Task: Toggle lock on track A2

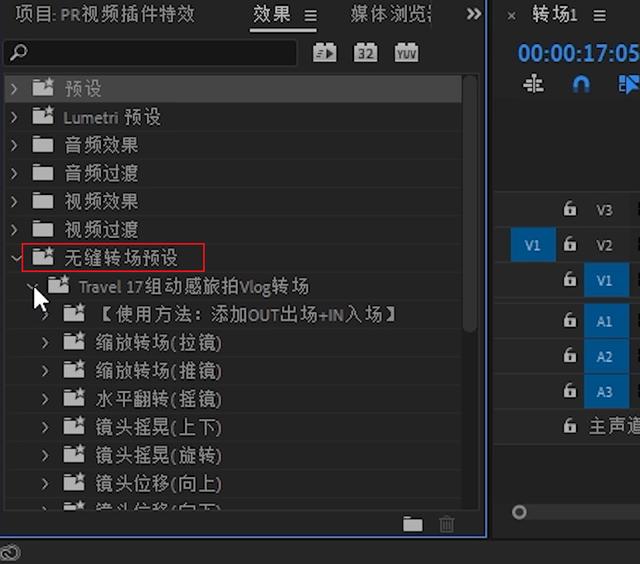Action: tap(570, 356)
